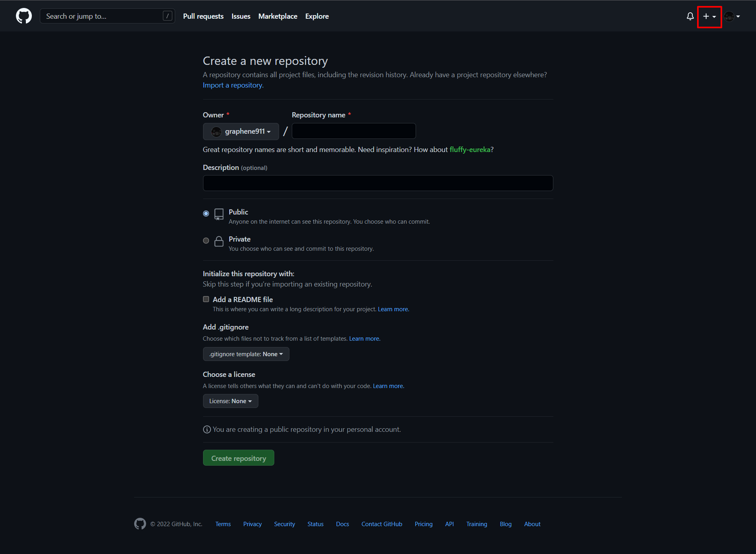Open the About footer link

[x=532, y=524]
